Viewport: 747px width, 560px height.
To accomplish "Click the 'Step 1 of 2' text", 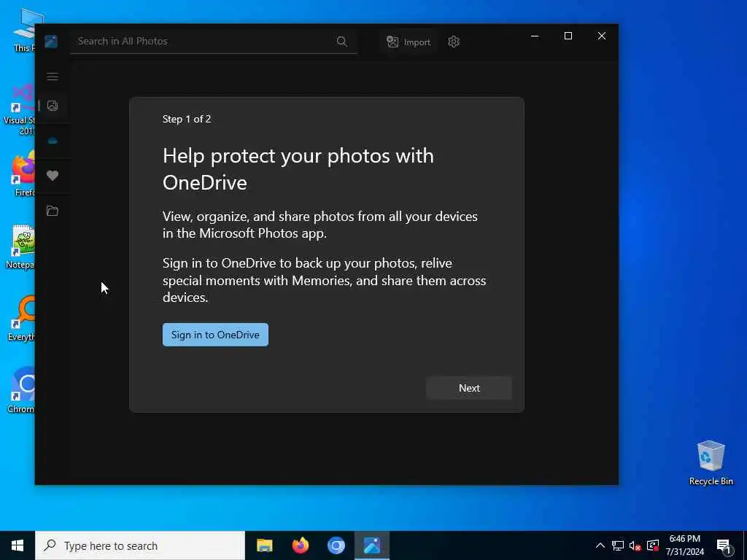I will point(187,119).
